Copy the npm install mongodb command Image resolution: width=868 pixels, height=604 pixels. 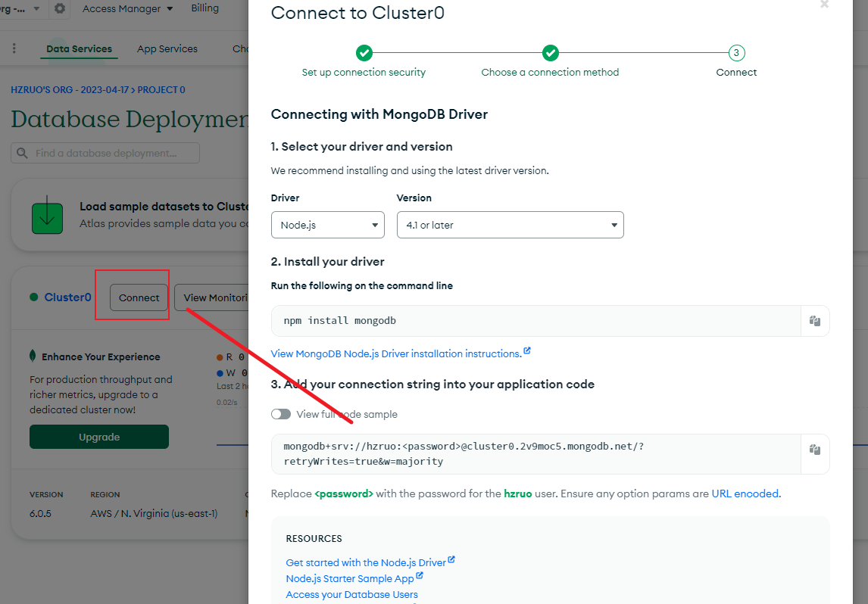815,321
